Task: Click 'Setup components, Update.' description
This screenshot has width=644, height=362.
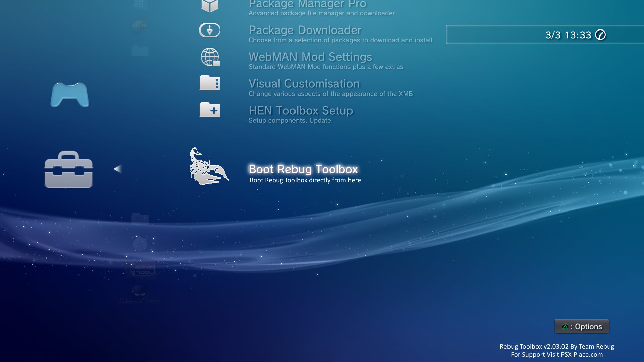Action: click(x=290, y=120)
